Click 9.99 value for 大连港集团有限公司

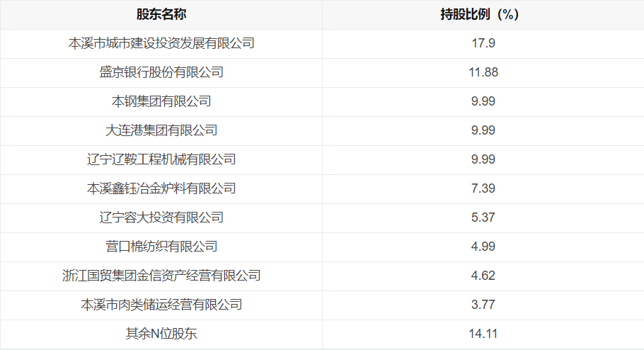(483, 130)
